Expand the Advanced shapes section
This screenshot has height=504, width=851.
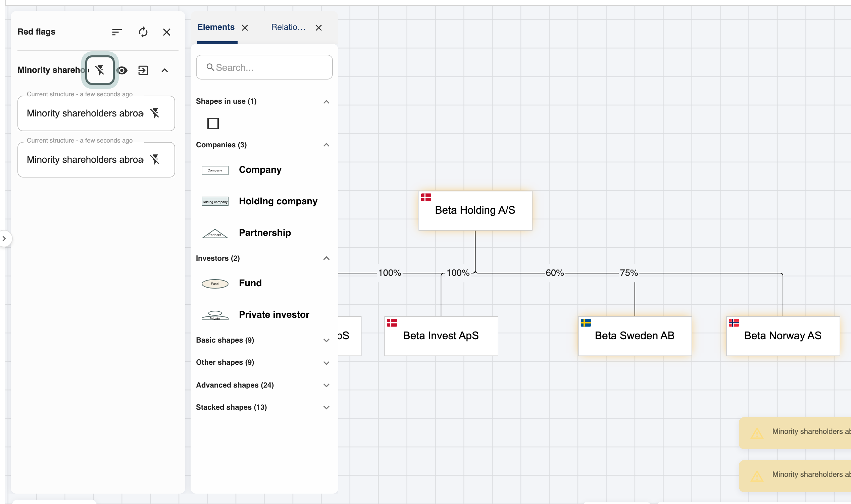[327, 385]
